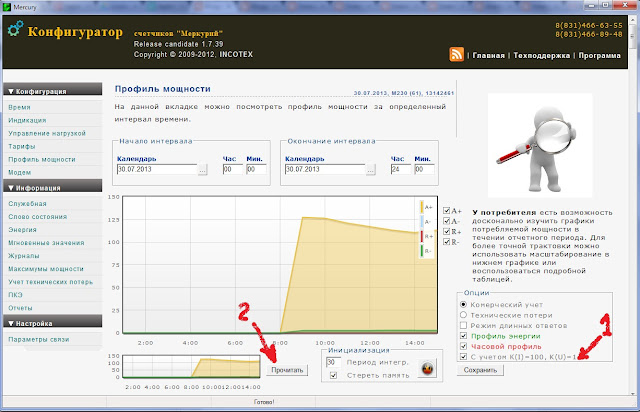Click the orange RSS feed icon
The height and width of the screenshot is (412, 640).
coord(457,54)
